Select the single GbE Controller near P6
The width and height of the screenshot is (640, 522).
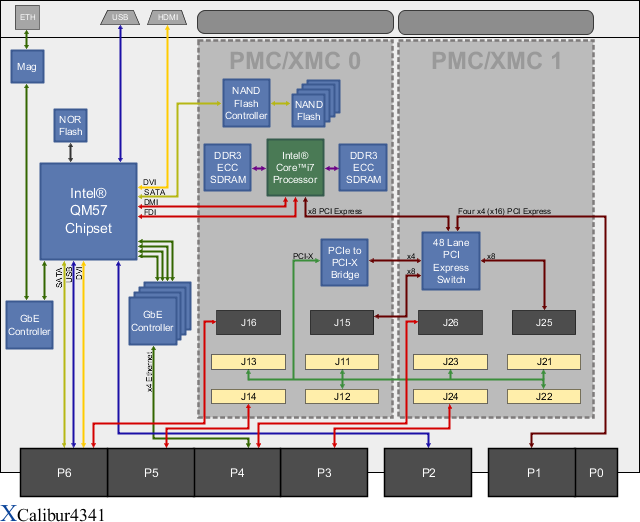pyautogui.click(x=29, y=325)
